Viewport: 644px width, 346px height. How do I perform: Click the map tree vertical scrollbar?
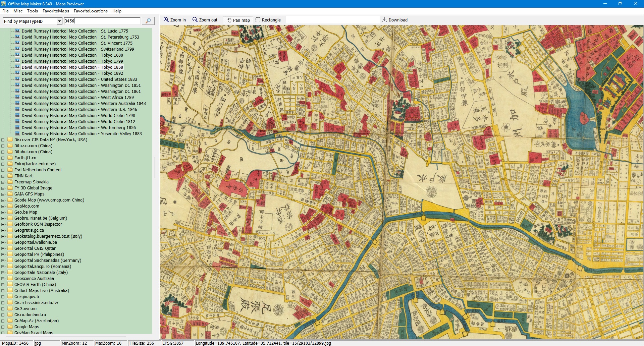(x=155, y=168)
